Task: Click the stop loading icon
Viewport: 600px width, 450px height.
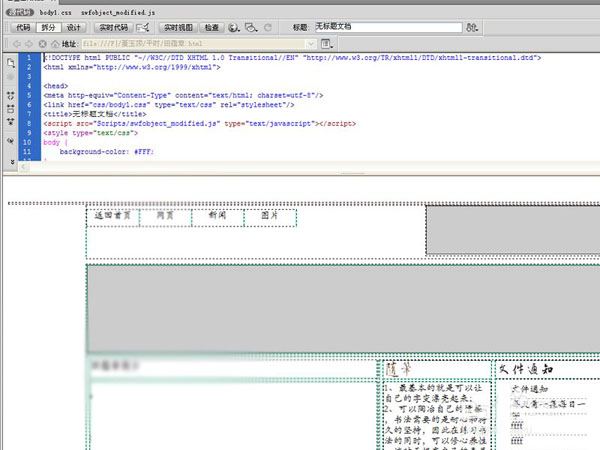Action: [42, 44]
